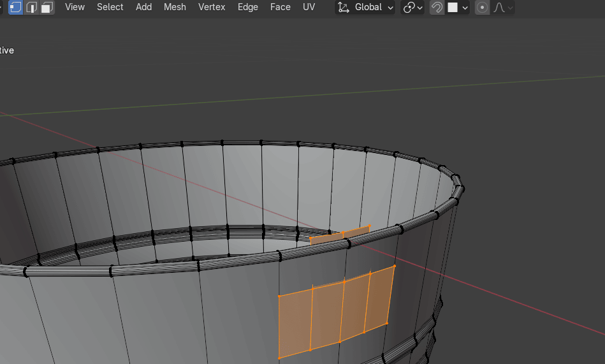Image resolution: width=605 pixels, height=364 pixels.
Task: Switch to edge select mode
Action: (31, 8)
